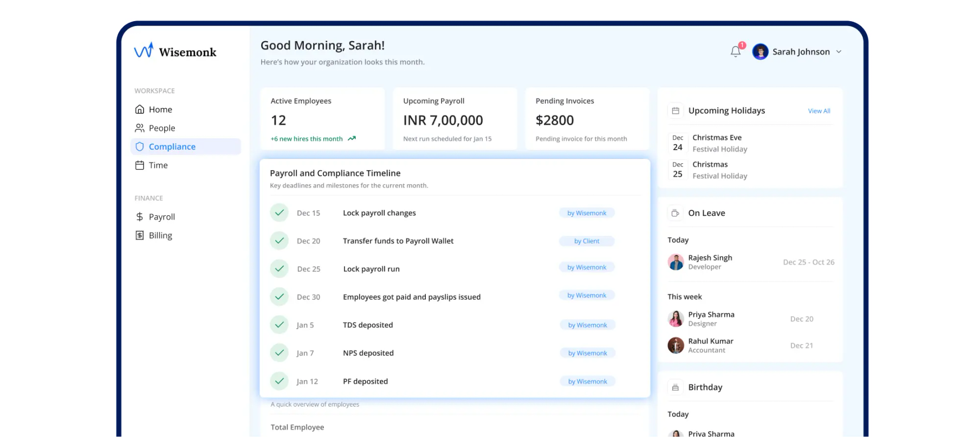Image resolution: width=980 pixels, height=437 pixels.
Task: Expand the Sarah Johnson account dropdown chevron
Action: click(839, 52)
